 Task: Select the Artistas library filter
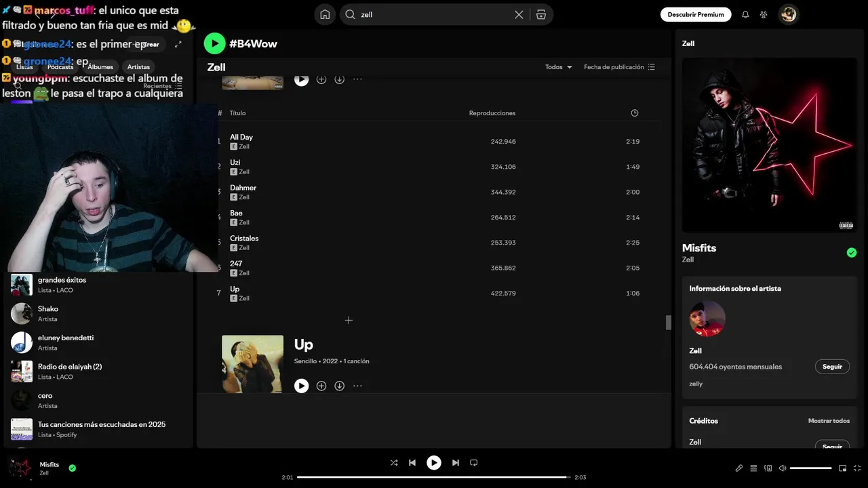coord(138,67)
